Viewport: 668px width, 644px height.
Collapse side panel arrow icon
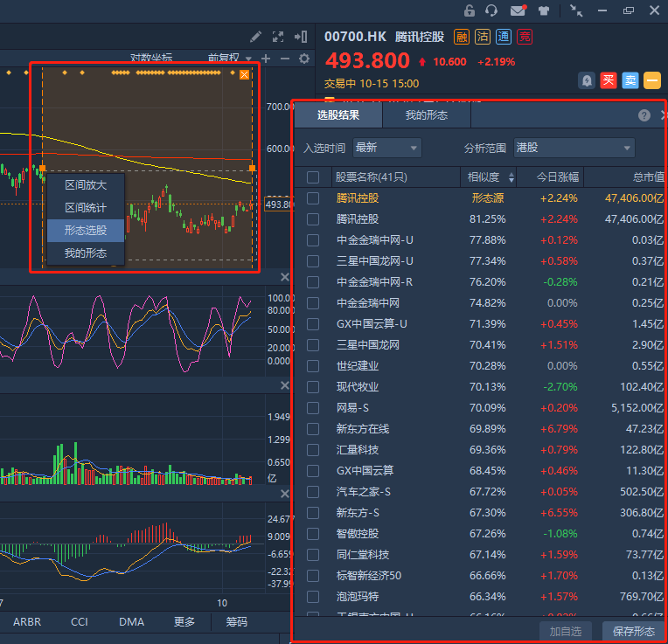pyautogui.click(x=301, y=37)
